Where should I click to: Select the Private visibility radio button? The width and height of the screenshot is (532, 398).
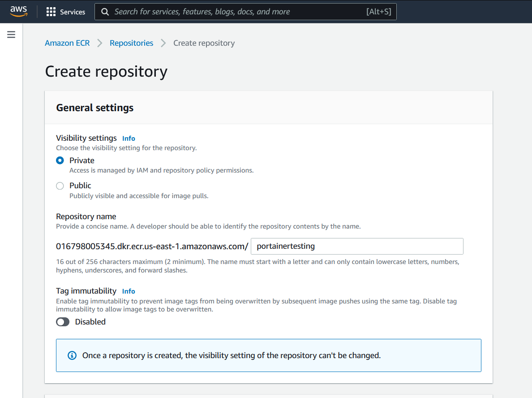click(x=60, y=160)
